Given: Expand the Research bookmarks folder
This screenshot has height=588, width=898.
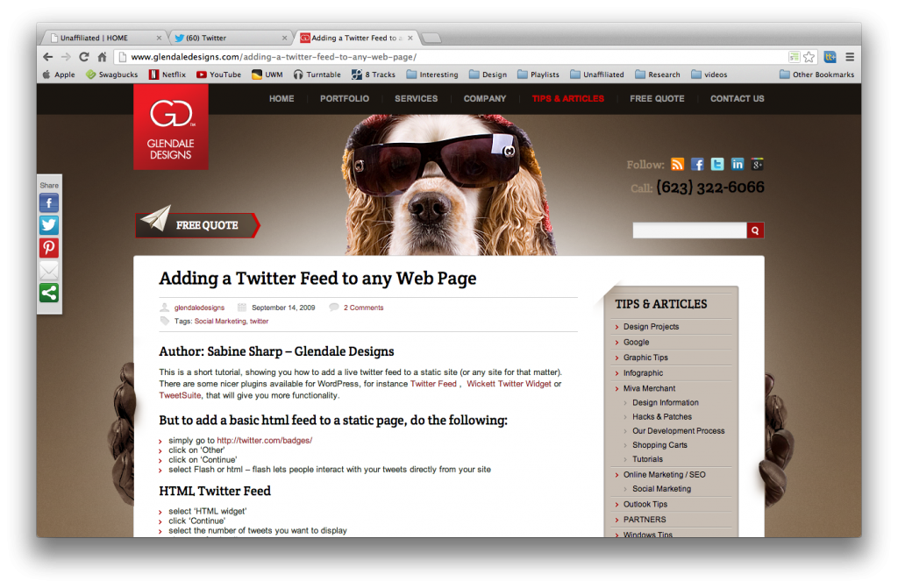Looking at the screenshot, I should [658, 74].
